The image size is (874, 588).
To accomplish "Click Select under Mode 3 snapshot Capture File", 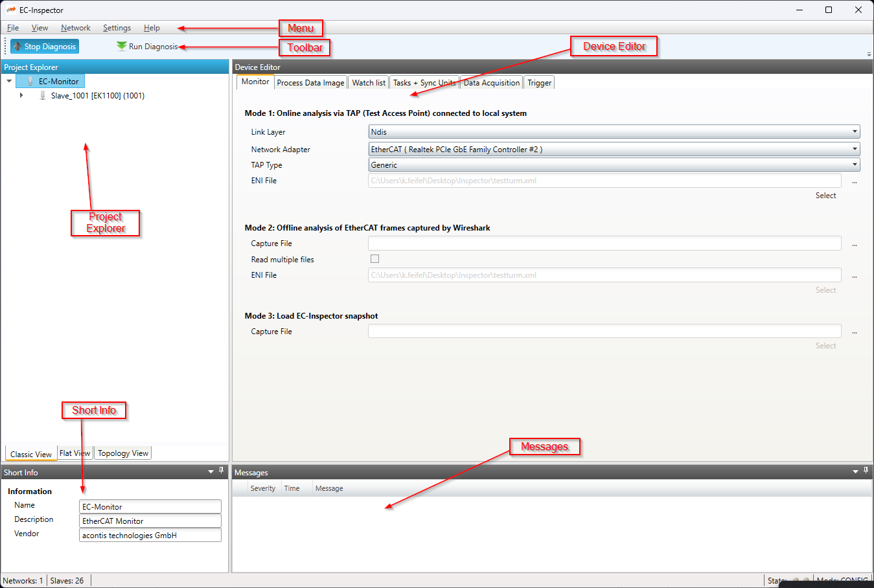I will point(825,345).
